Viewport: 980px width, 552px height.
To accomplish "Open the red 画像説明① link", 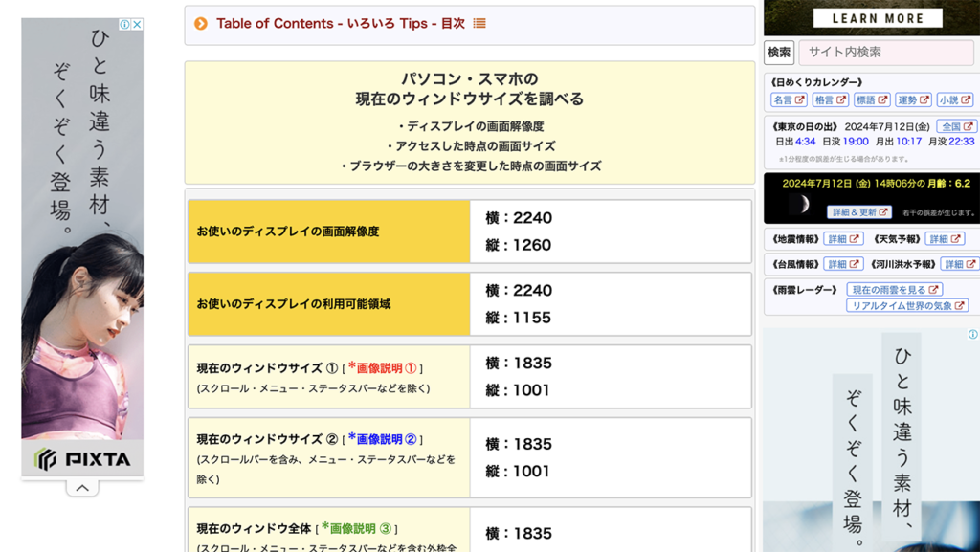I will (382, 367).
